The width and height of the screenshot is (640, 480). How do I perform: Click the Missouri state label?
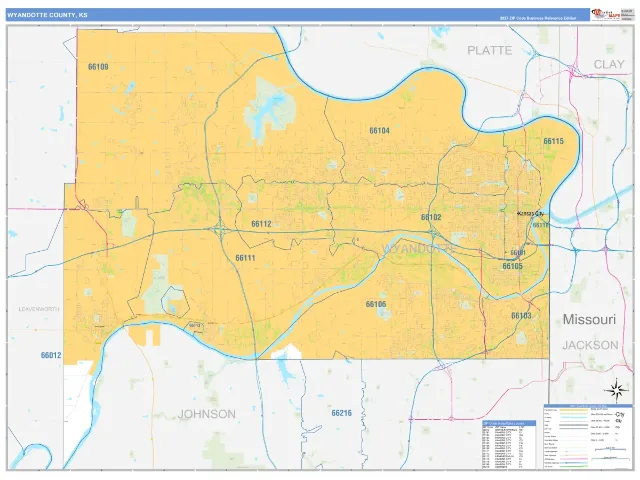(x=589, y=319)
